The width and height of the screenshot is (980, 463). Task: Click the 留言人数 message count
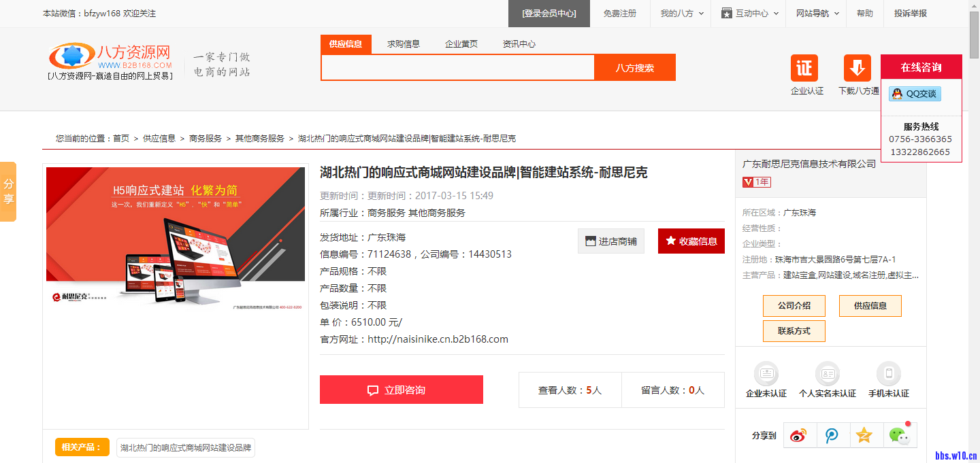(673, 390)
